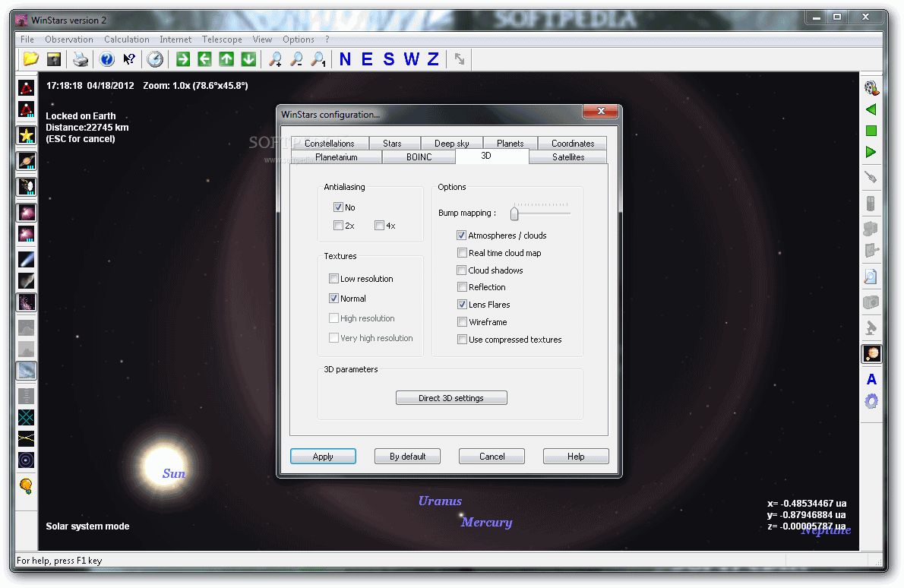Viewport: 904px width, 588px height.
Task: Toggle the yellow star labels icon
Action: pyautogui.click(x=26, y=136)
